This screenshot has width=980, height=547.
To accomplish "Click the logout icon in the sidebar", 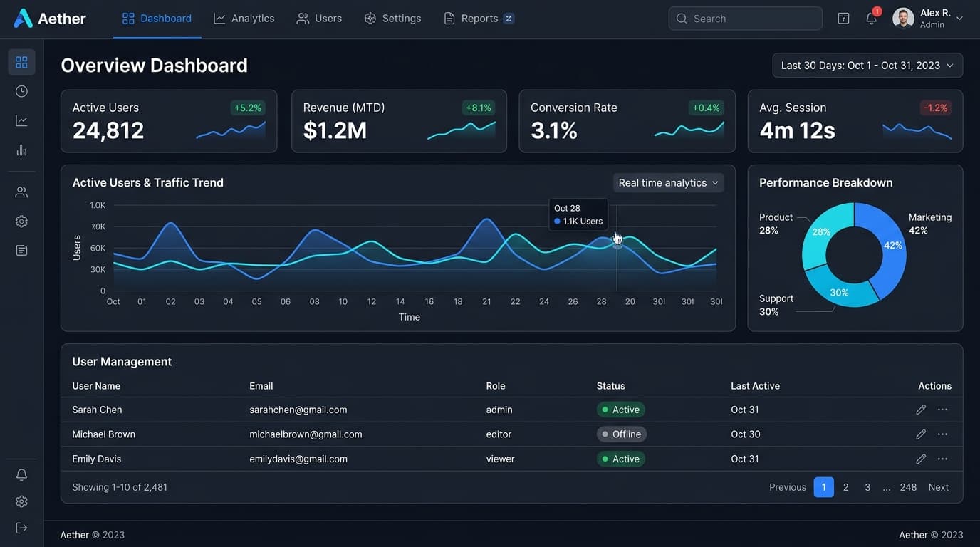I will [21, 528].
